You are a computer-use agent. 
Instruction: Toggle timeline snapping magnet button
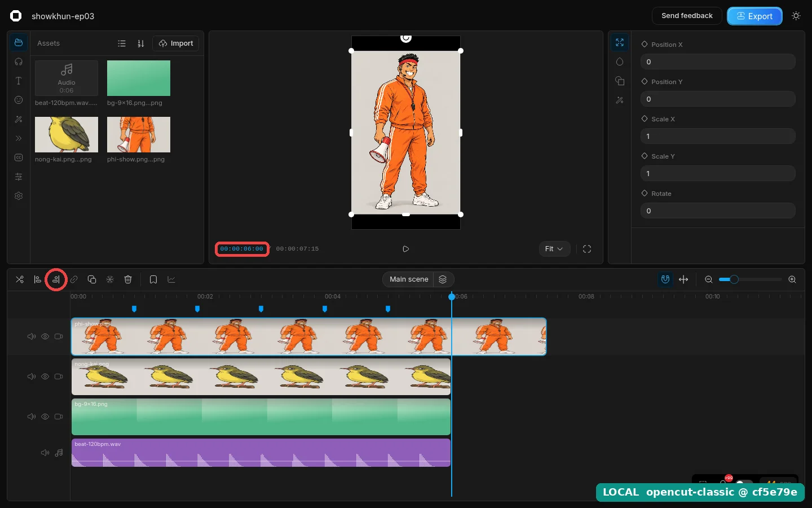point(665,279)
